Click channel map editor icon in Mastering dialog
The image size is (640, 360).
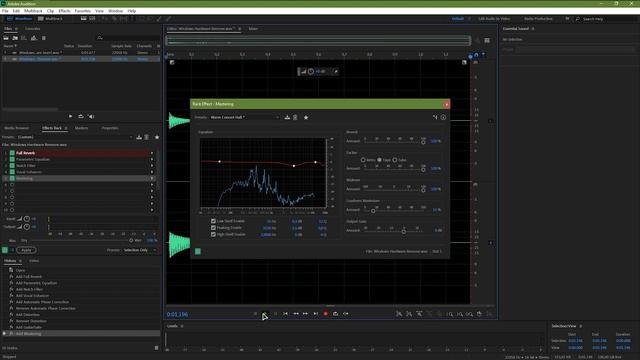point(435,118)
